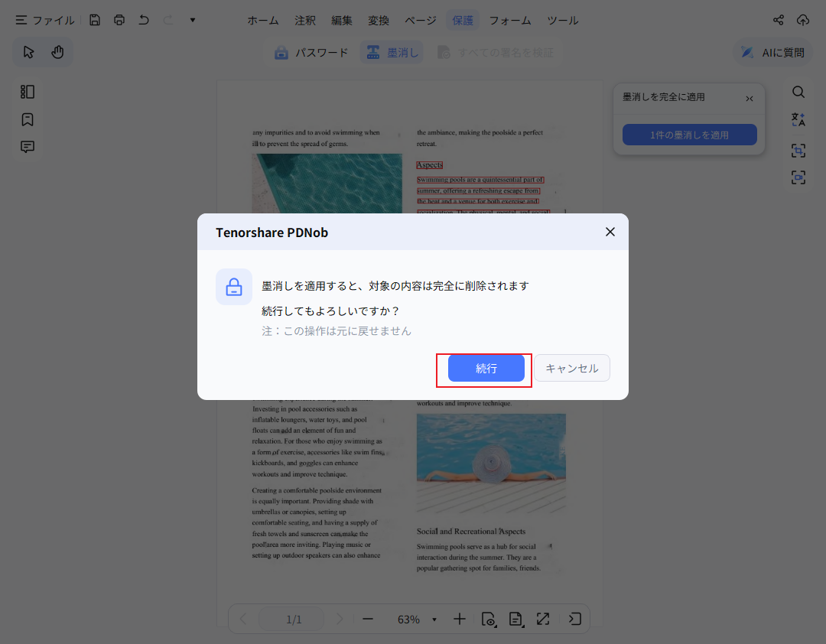Select the arrow pointer tool

pyautogui.click(x=29, y=52)
